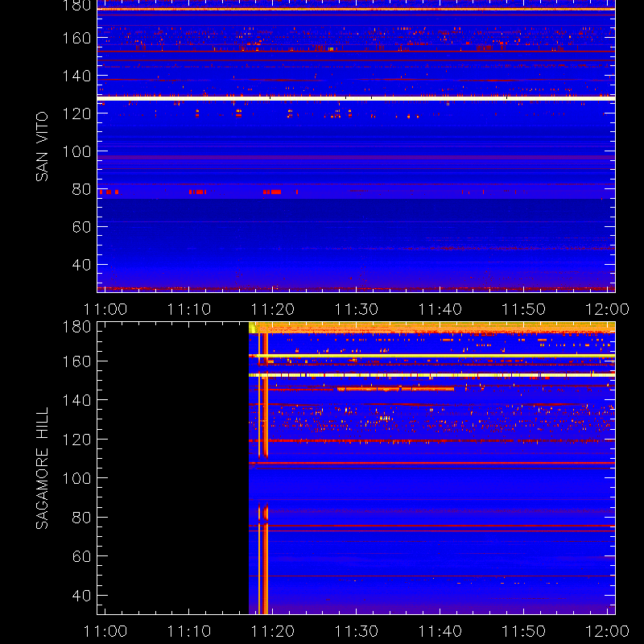This screenshot has height=644, width=644.
Task: Select the 11:00 label under San Vito plot
Action: [x=105, y=309]
